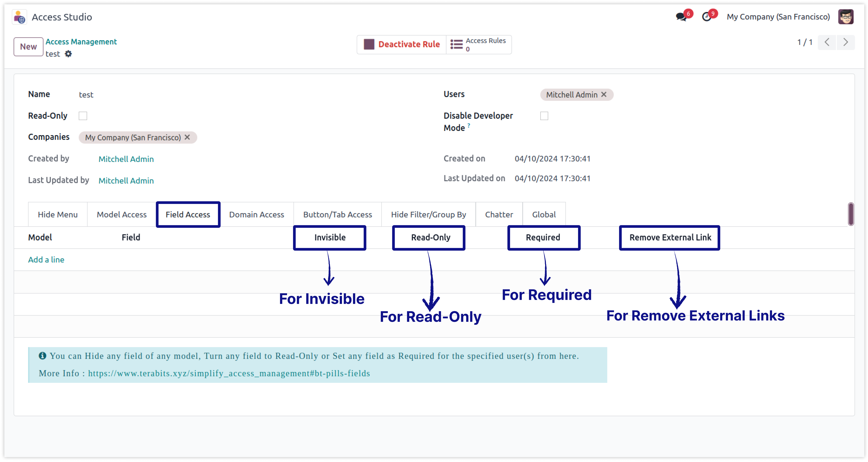Click the info icon in the help note

[x=43, y=356]
